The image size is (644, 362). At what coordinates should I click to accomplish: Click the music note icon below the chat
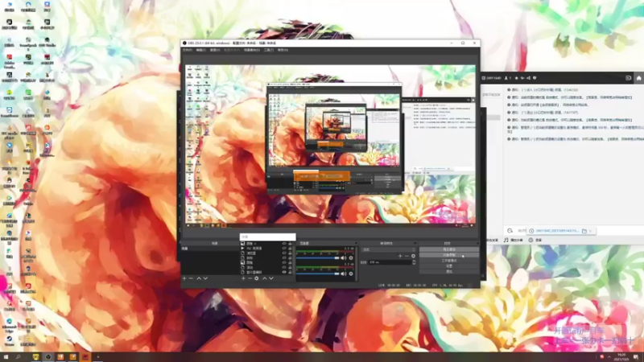[x=506, y=240]
